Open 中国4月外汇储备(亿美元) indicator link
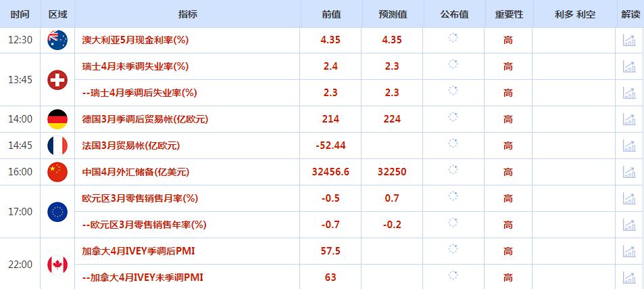Screen dimensions: 644x289 coord(136,172)
